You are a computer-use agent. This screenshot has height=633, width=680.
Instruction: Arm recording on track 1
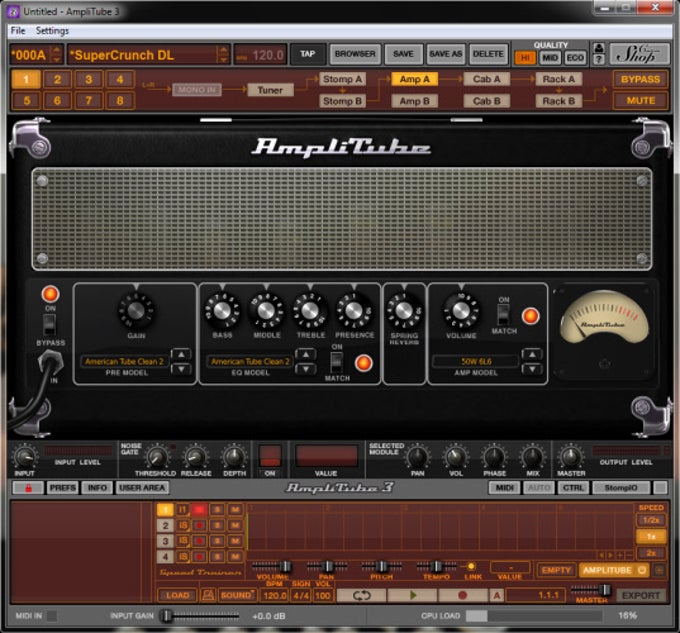pyautogui.click(x=199, y=509)
